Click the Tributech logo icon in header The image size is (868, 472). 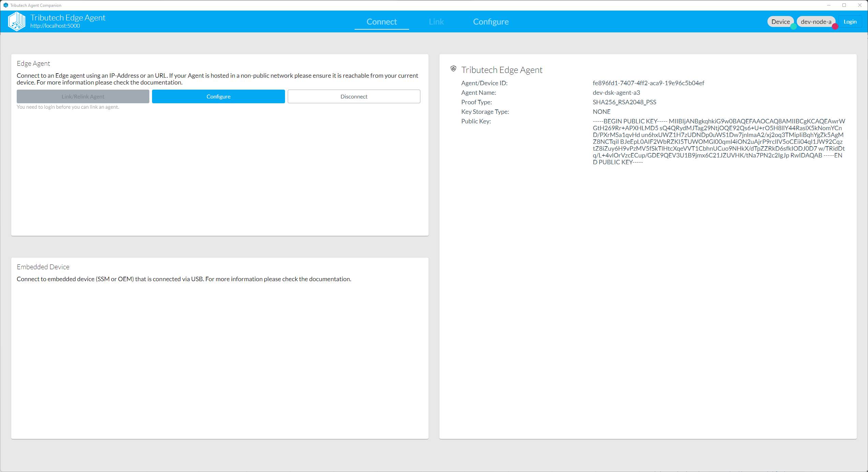pos(17,21)
